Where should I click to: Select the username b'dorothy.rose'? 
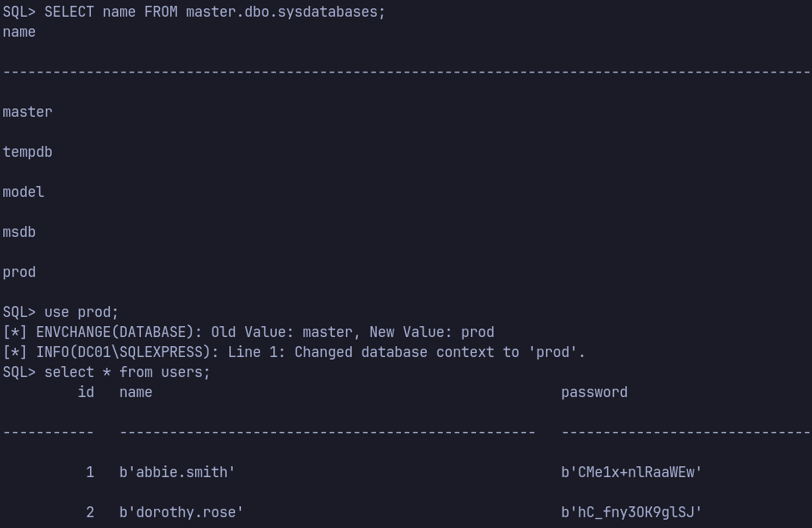[181, 512]
